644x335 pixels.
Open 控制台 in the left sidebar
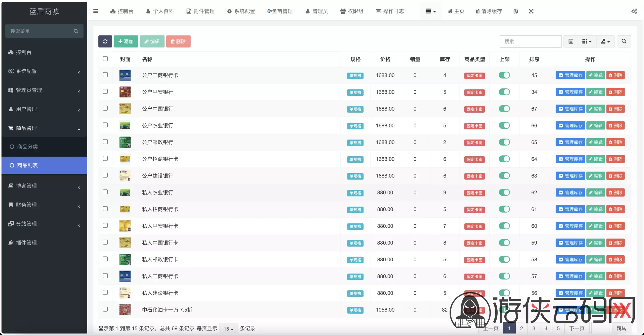(44, 52)
